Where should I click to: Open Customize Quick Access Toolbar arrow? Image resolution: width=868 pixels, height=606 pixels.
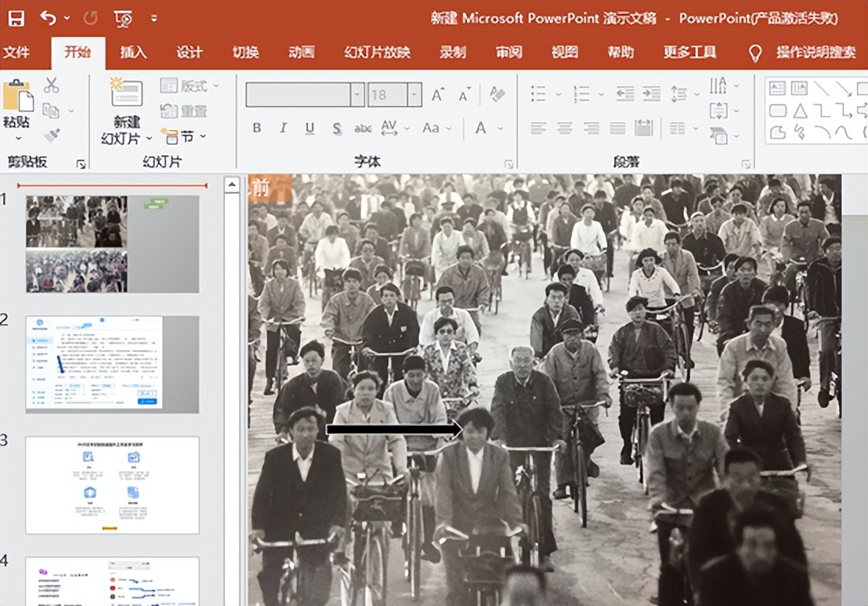[x=154, y=19]
